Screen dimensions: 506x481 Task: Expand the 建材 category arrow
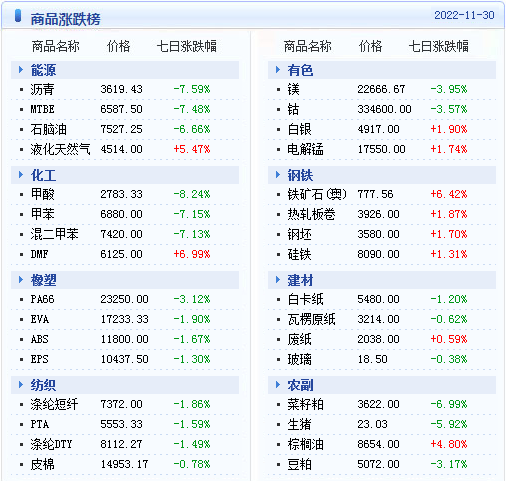[x=278, y=280]
